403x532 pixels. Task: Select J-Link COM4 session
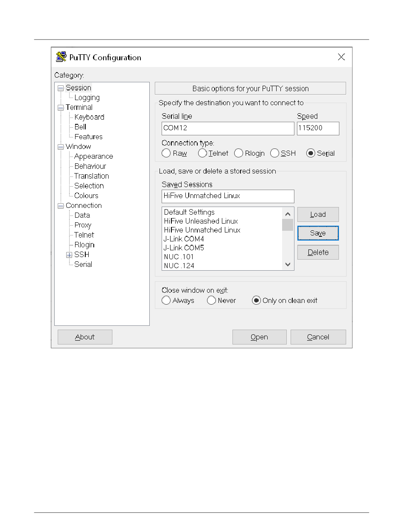pos(184,239)
